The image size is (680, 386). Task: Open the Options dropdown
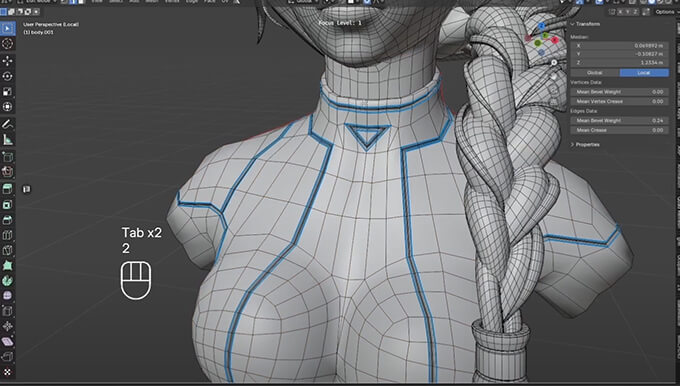click(666, 12)
